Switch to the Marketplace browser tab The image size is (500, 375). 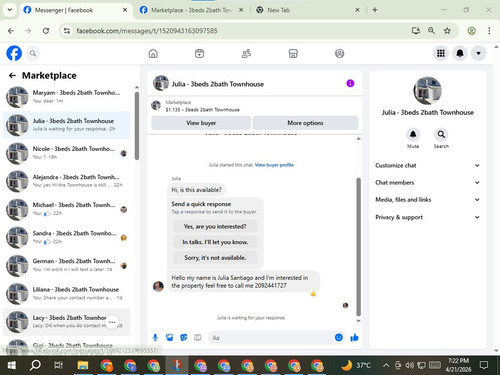tap(191, 10)
